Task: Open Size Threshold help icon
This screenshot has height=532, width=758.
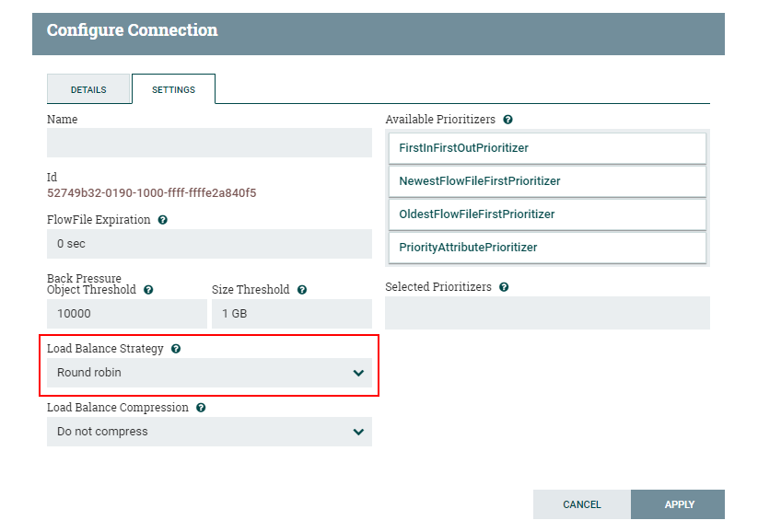Action: [302, 290]
